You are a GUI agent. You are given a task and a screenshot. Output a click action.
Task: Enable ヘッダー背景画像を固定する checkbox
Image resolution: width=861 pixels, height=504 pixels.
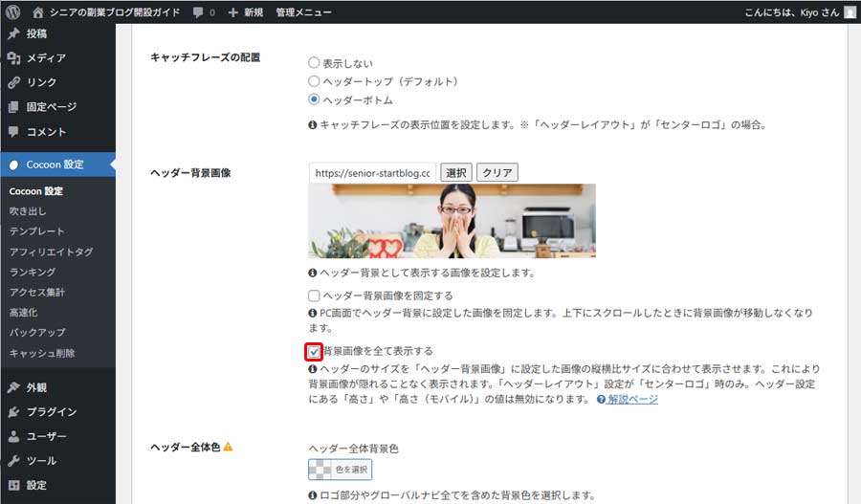[x=314, y=296]
